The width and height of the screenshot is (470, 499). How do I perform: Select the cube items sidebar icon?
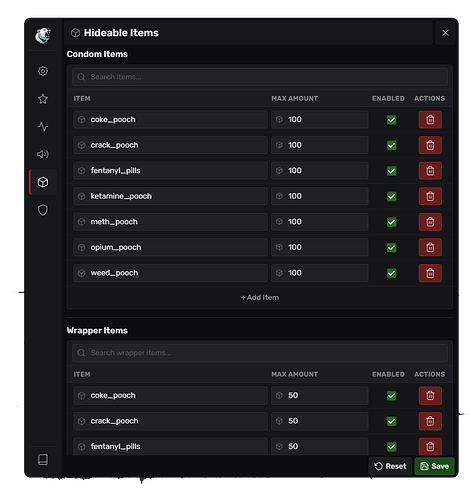coord(43,182)
